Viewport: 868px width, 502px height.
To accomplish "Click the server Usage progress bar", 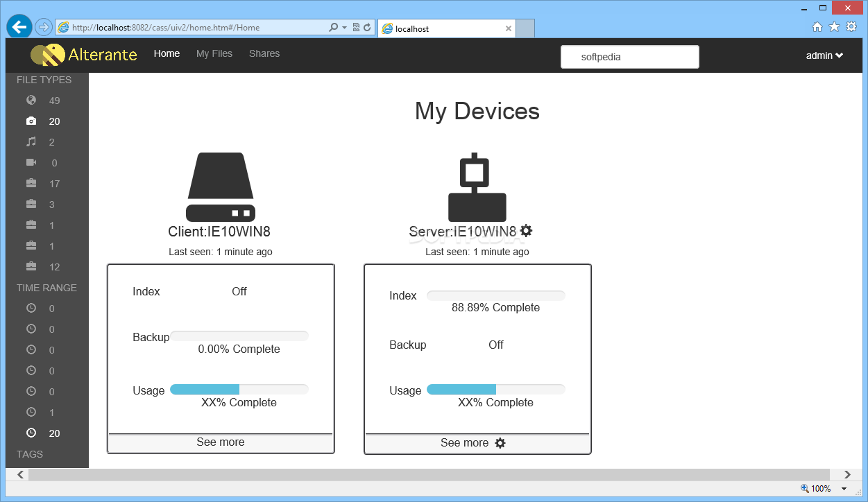I will coord(496,390).
